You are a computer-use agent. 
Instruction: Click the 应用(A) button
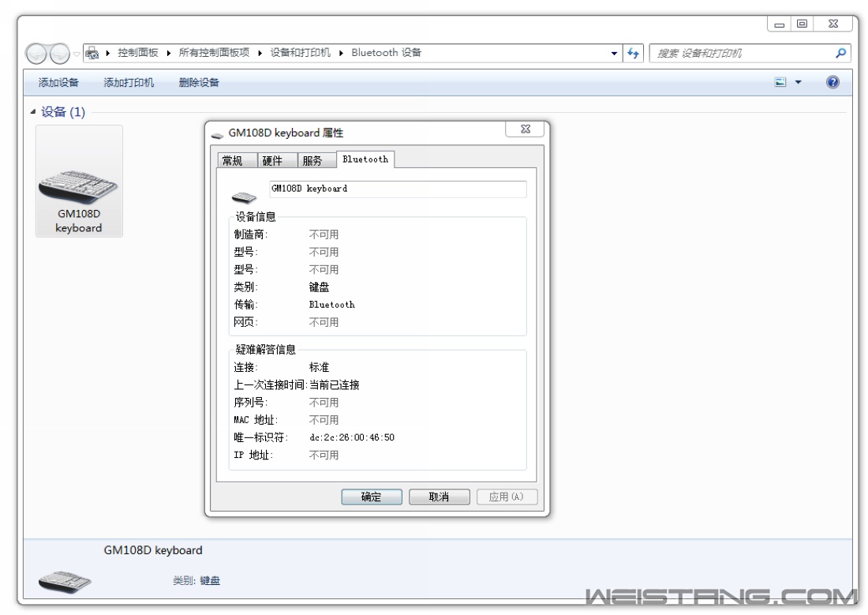pyautogui.click(x=507, y=497)
